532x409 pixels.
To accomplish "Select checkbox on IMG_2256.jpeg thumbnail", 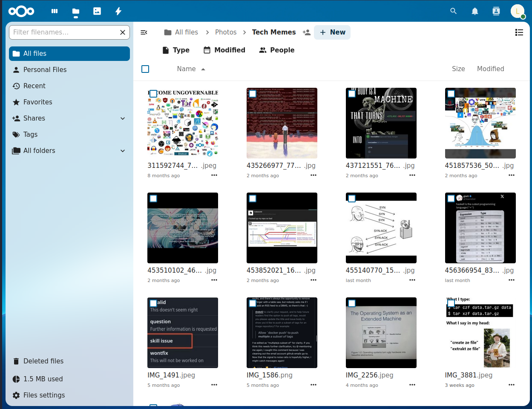I will point(352,303).
